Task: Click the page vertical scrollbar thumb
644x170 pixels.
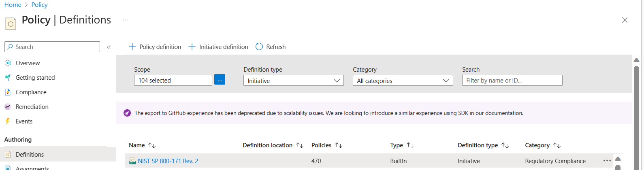Action: pos(636,117)
